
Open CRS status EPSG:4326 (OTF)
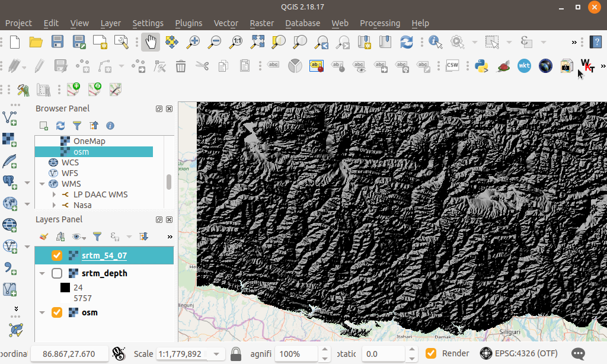519,353
